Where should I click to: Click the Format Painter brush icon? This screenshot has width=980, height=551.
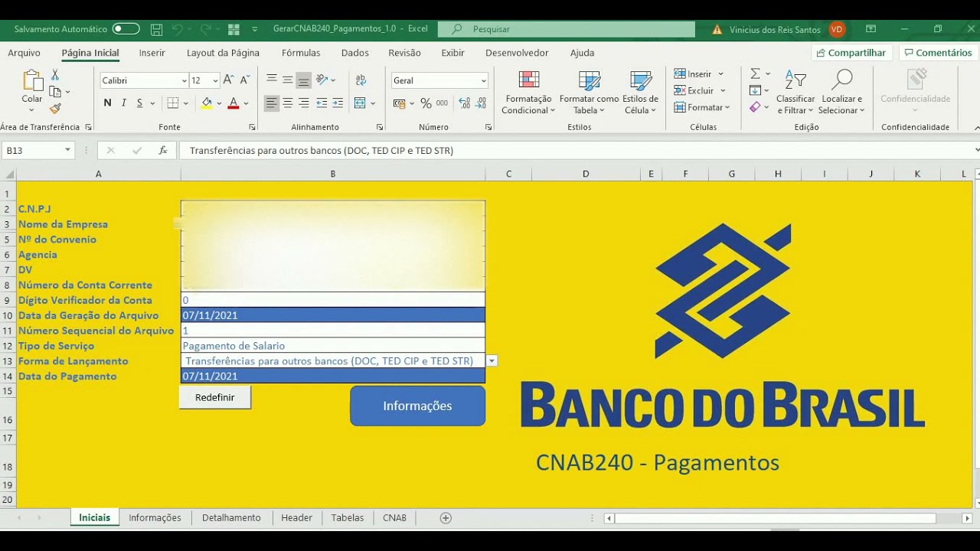[55, 108]
